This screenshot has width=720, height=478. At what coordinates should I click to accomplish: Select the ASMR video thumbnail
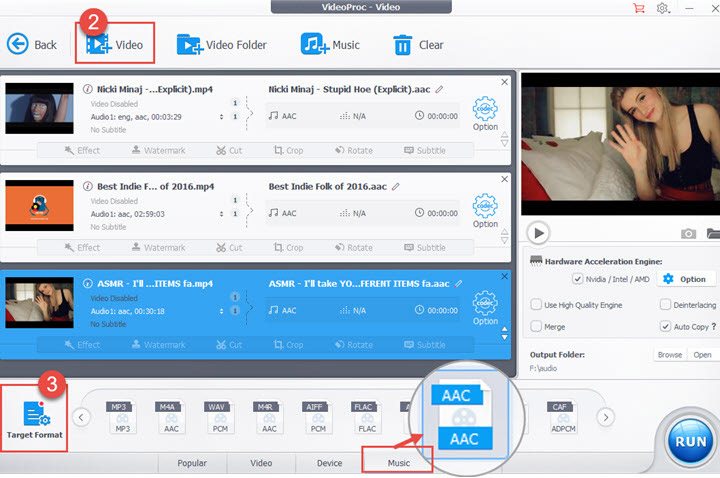pos(39,303)
